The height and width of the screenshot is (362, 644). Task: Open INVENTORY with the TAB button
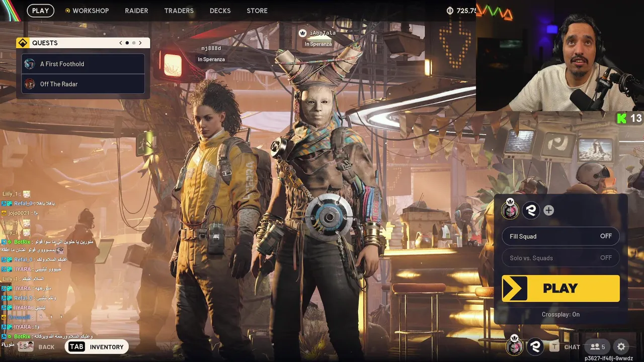[x=96, y=347]
